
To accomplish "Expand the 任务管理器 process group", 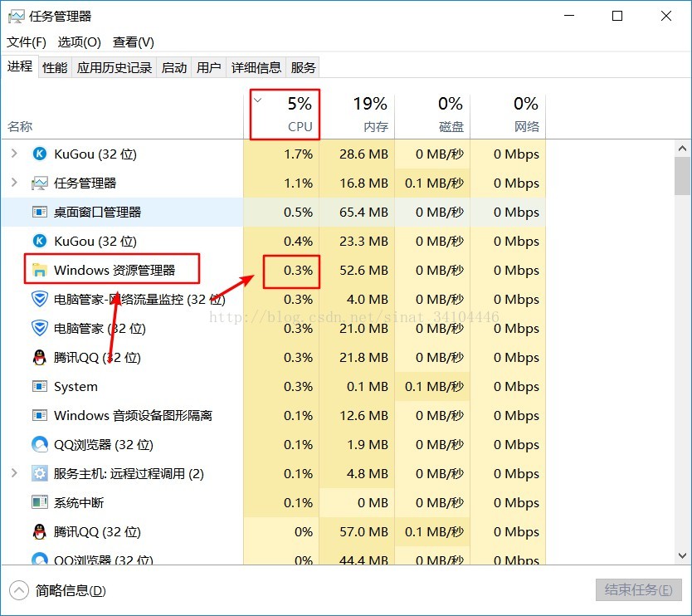I will pyautogui.click(x=14, y=183).
